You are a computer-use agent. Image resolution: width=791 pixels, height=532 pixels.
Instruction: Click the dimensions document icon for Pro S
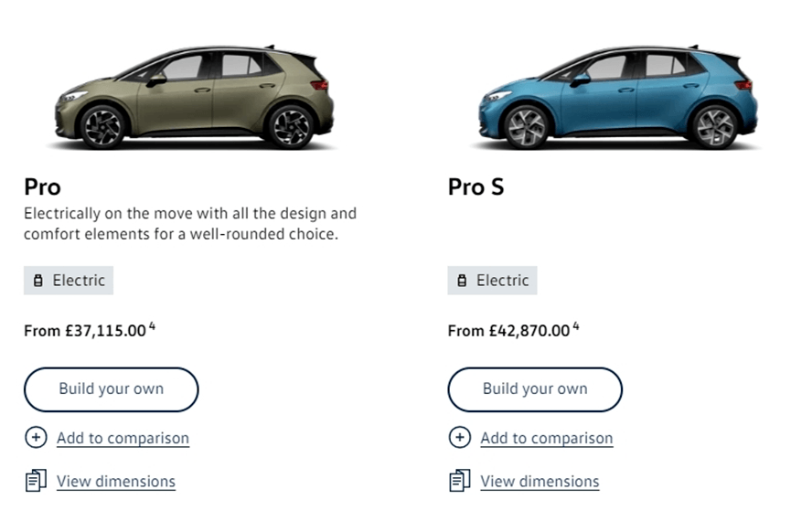460,481
